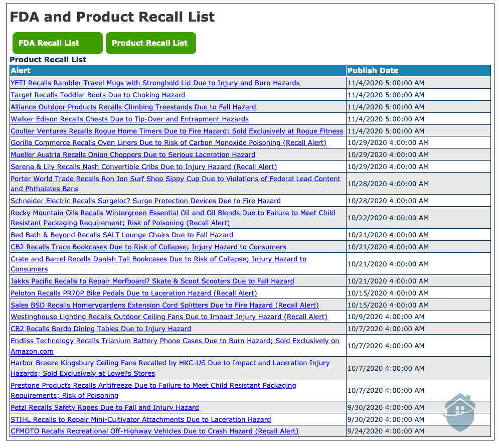
Task: Select the Schneider Electric row date cell
Action: click(x=418, y=201)
